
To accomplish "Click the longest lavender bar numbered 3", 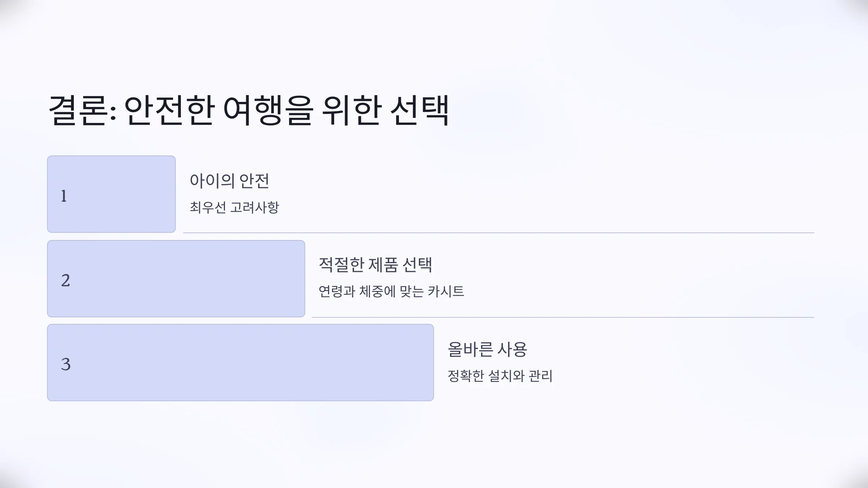I will coord(241,363).
